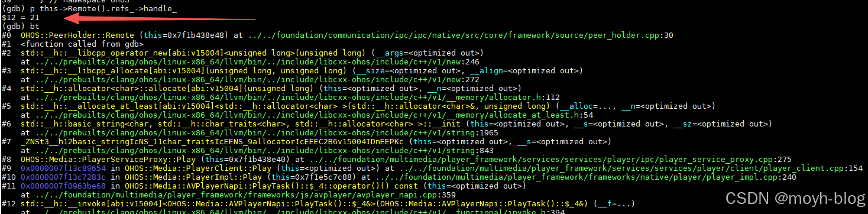Click the source location ending 'new:246'
This screenshot has height=214, width=868.
[254, 61]
